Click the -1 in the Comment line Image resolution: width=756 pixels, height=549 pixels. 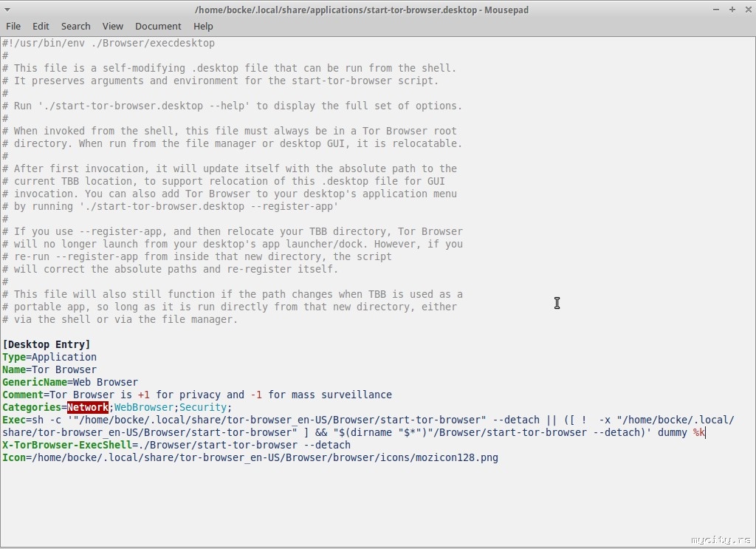click(x=256, y=395)
